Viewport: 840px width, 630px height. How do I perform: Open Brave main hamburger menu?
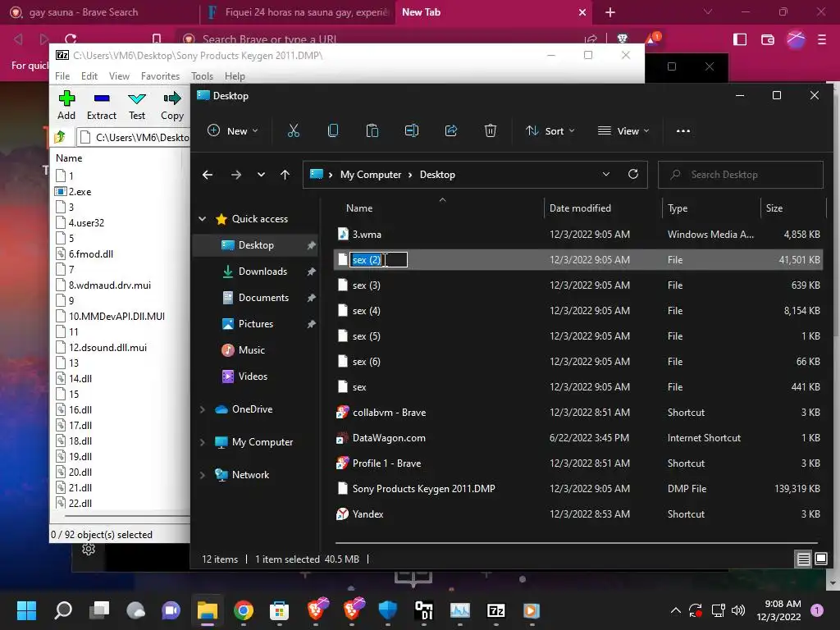click(822, 39)
